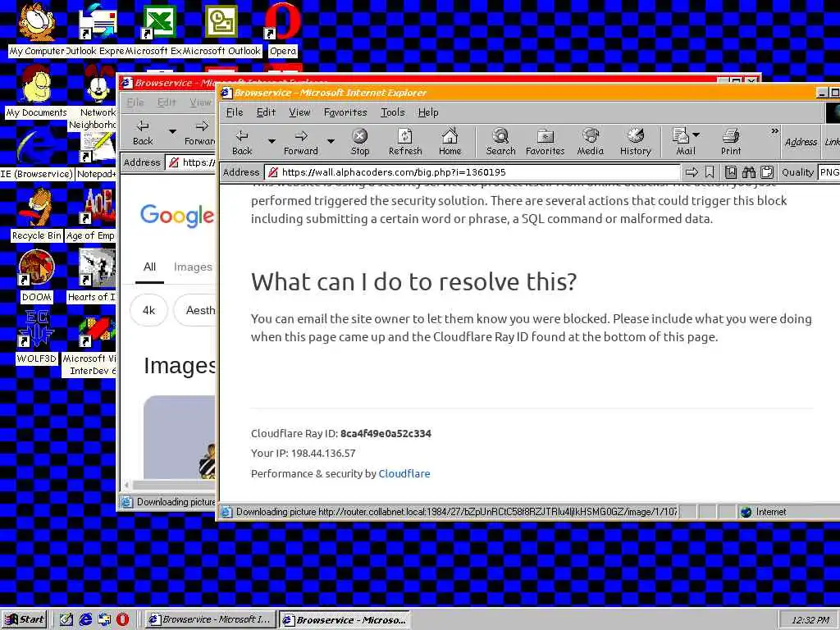Screen dimensions: 840x630
Task: Open Network Neighborhood desktop icon
Action: click(x=98, y=98)
